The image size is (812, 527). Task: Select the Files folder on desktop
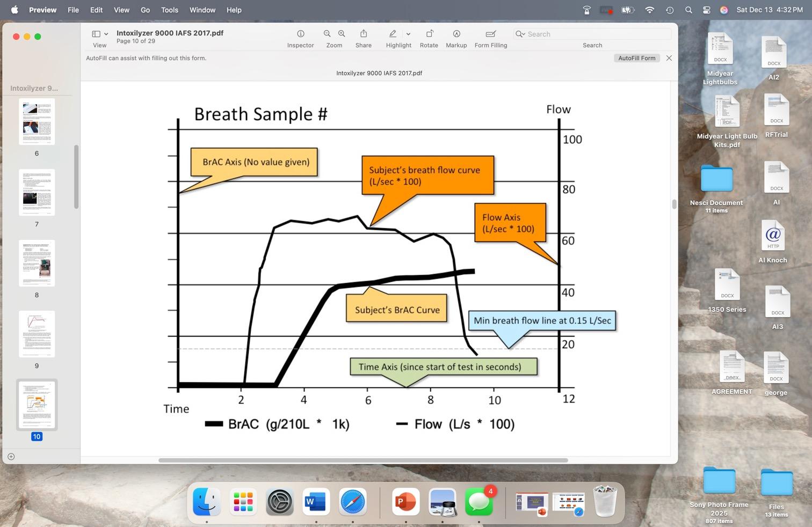click(x=777, y=493)
